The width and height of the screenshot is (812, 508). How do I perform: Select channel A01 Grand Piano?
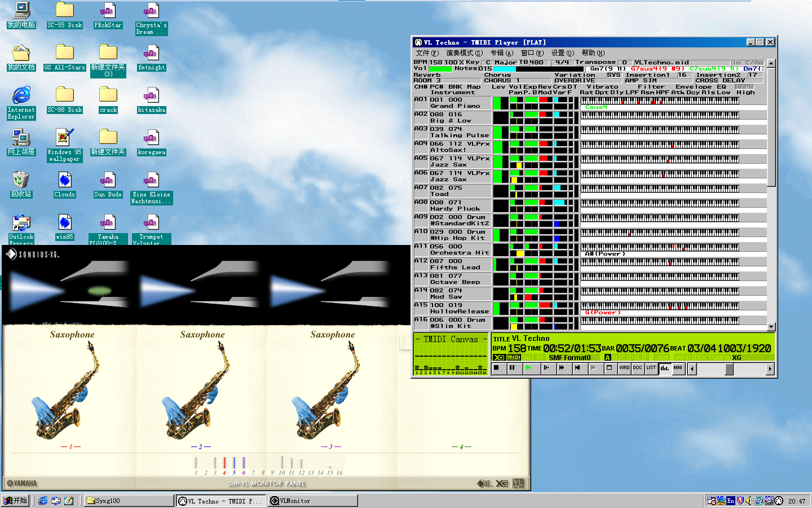pos(452,103)
